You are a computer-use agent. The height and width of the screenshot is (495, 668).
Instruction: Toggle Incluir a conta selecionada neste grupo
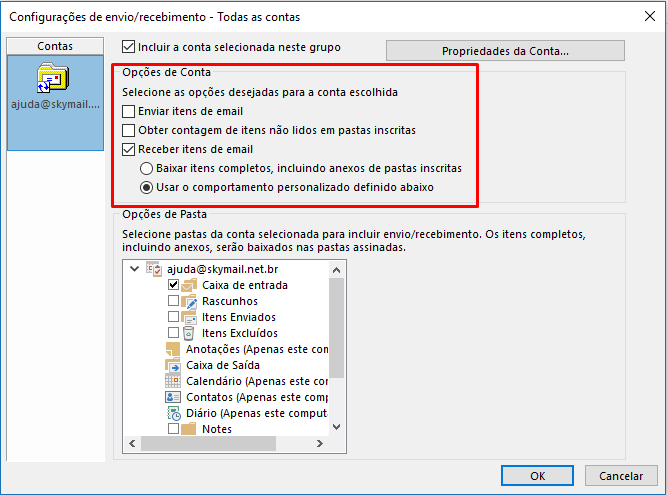(x=128, y=46)
